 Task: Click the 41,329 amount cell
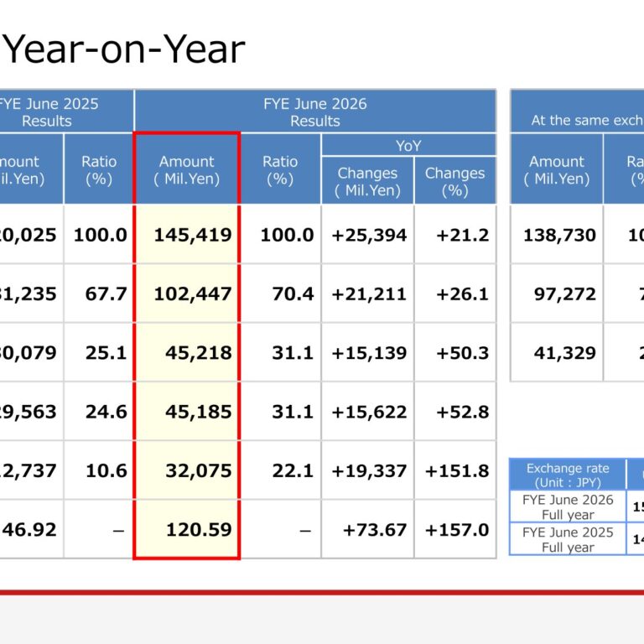pyautogui.click(x=557, y=352)
